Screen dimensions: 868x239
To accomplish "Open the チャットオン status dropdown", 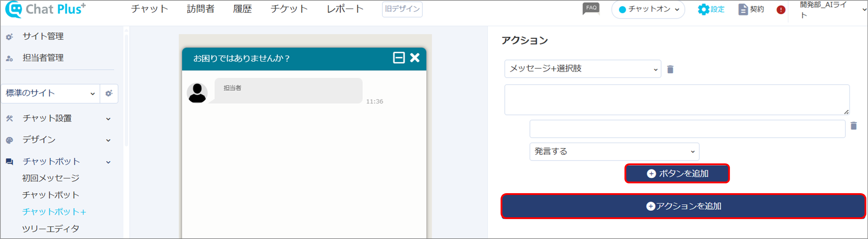I will coord(648,10).
